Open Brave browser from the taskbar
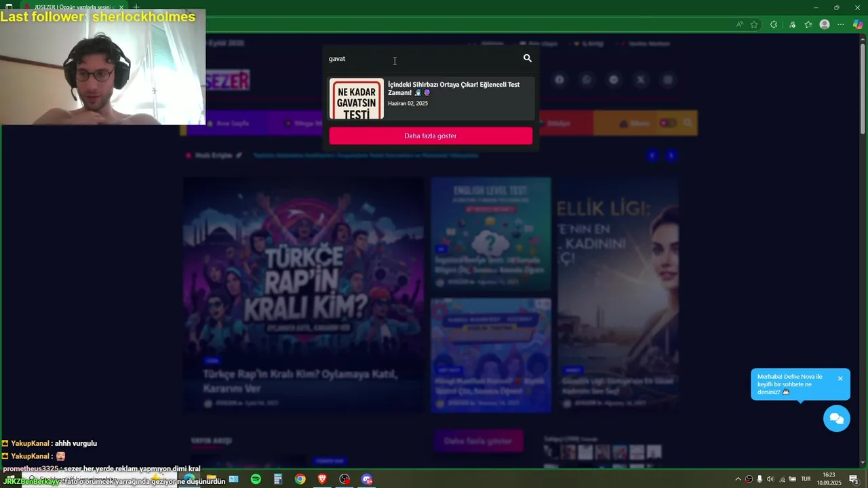Screen dimensions: 868x488 (322, 479)
